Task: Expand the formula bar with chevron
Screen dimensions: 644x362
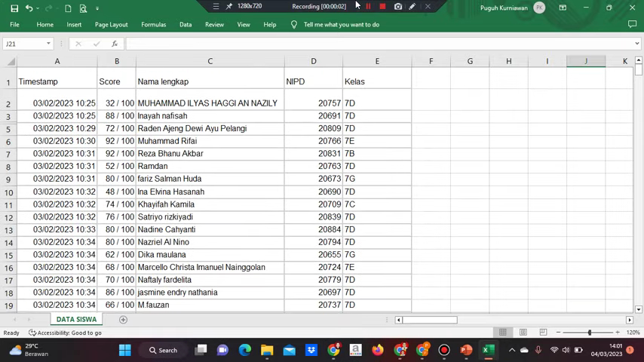Action: pyautogui.click(x=637, y=44)
